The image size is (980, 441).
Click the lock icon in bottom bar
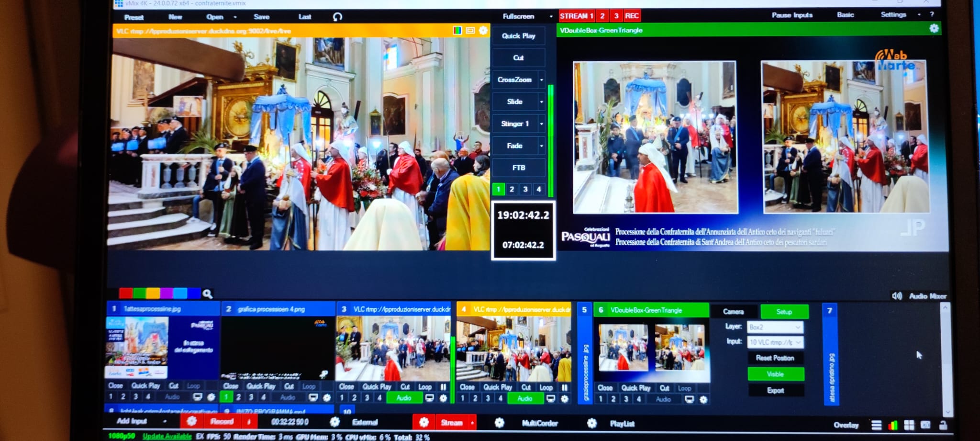[943, 425]
